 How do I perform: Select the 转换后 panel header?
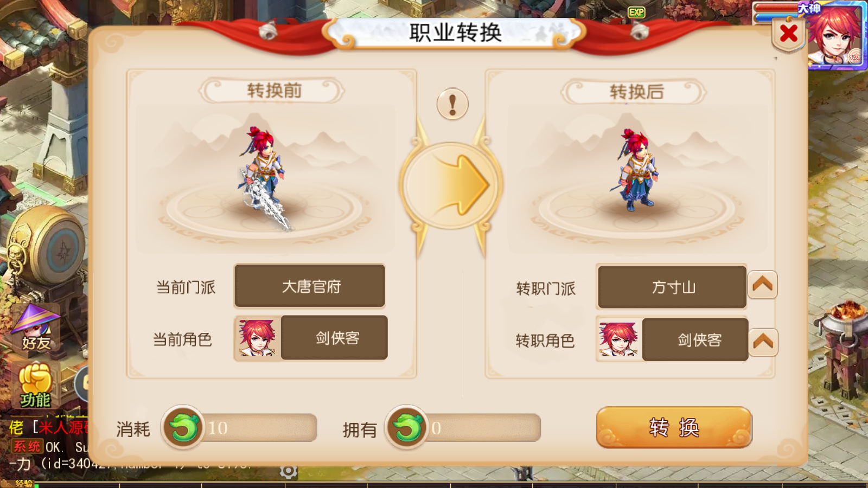[635, 92]
